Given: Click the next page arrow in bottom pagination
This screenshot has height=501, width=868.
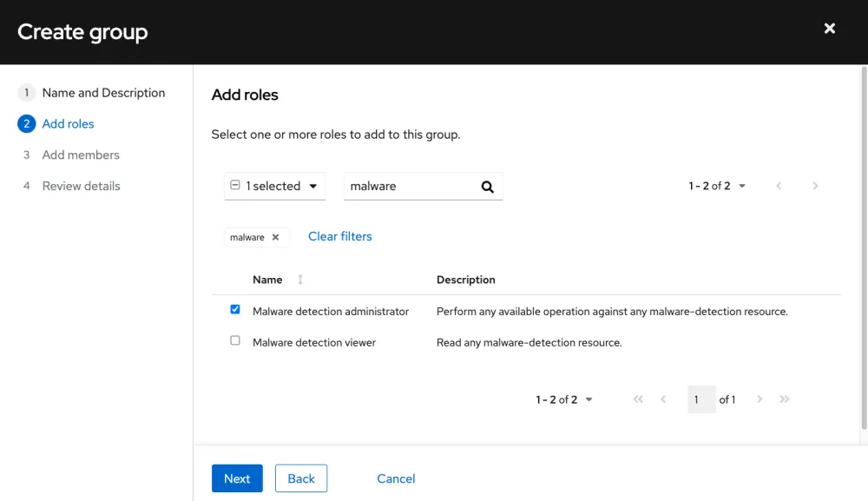Looking at the screenshot, I should [x=759, y=399].
